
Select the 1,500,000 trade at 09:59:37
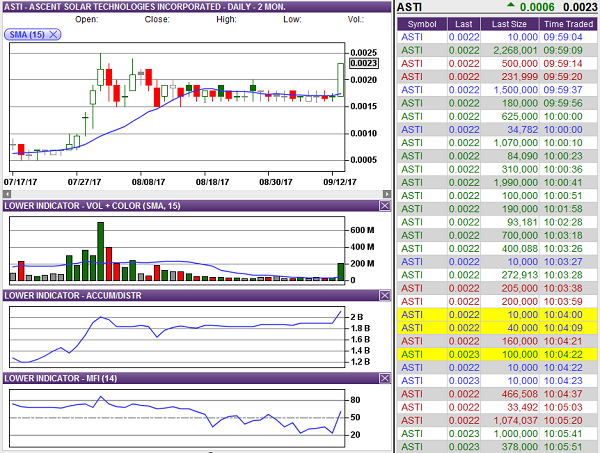(x=497, y=90)
